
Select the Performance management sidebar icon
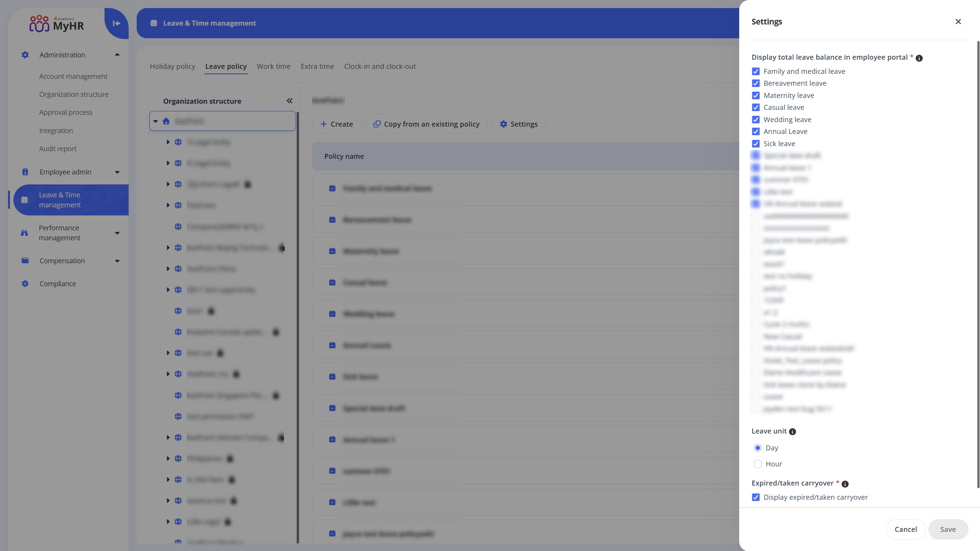tap(24, 233)
